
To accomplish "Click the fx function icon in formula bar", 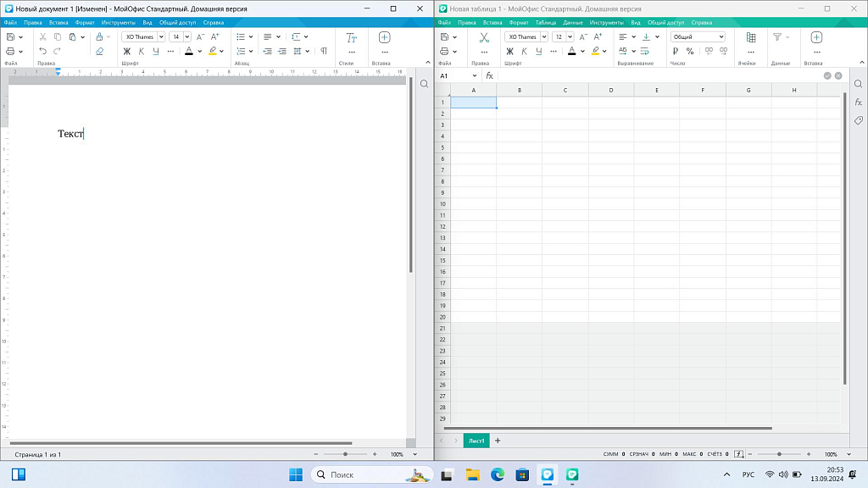I will [x=489, y=75].
